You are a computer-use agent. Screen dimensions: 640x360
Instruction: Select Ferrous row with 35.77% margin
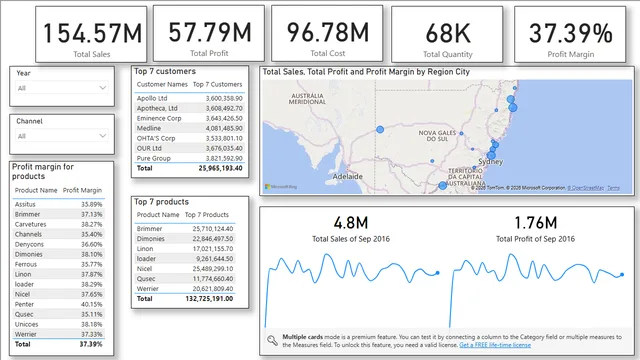point(58,264)
